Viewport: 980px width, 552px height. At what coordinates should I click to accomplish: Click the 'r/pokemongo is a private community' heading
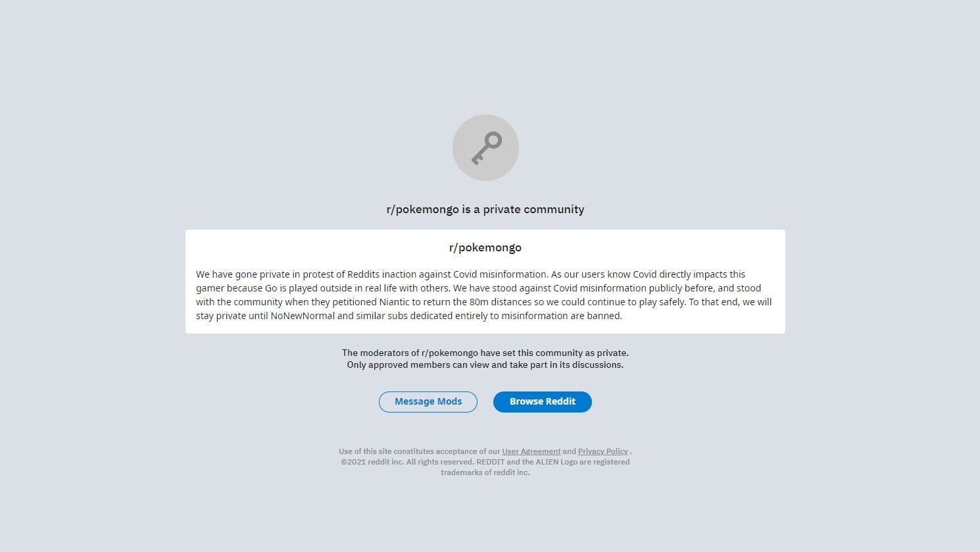[x=485, y=209]
